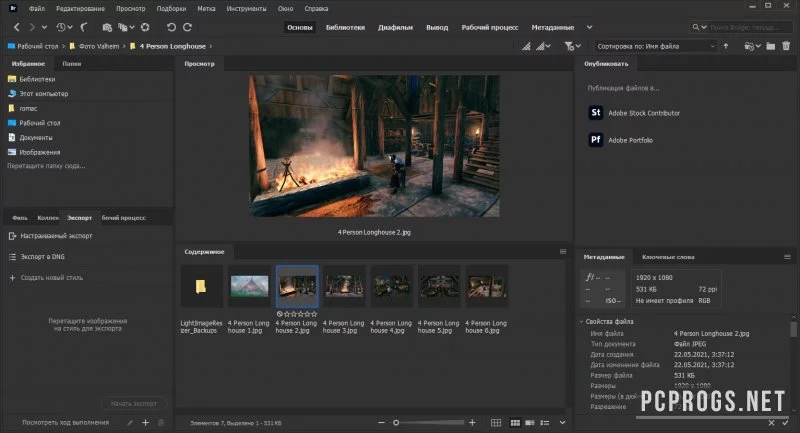The image size is (800, 433).
Task: Open the Содержимое panel menu icon
Action: coord(563,251)
